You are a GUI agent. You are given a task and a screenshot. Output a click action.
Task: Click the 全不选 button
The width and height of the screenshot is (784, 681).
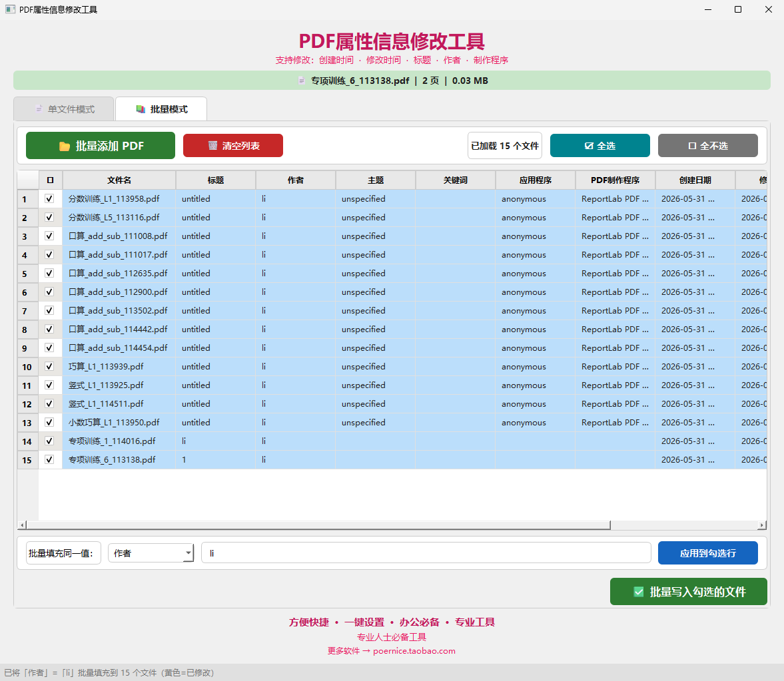(x=708, y=145)
